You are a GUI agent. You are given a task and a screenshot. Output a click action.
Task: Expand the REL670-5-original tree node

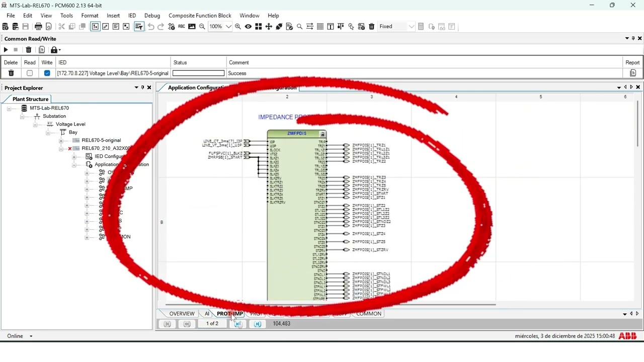tap(61, 141)
